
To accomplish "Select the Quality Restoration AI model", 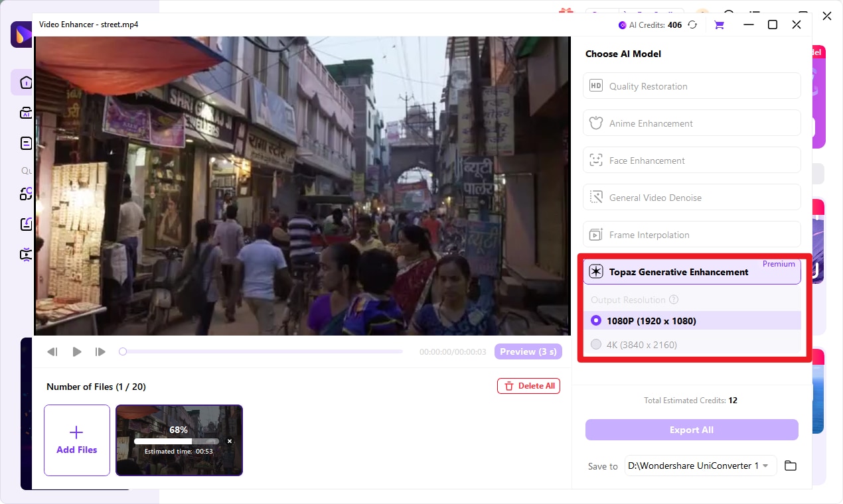I will pyautogui.click(x=691, y=86).
